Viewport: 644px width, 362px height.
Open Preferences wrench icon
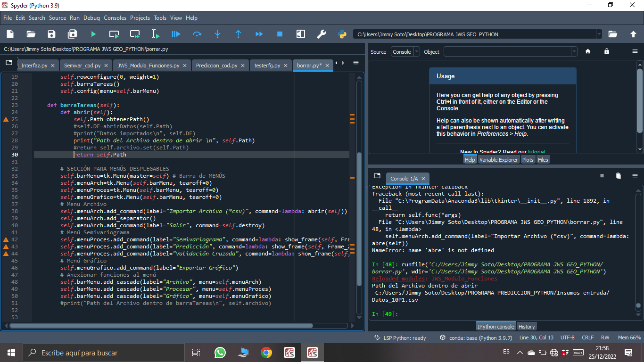click(x=322, y=34)
